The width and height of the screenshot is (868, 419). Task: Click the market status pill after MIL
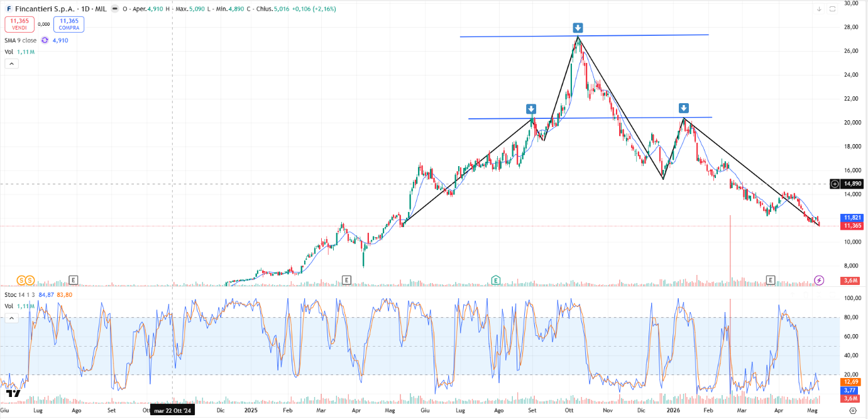click(114, 9)
